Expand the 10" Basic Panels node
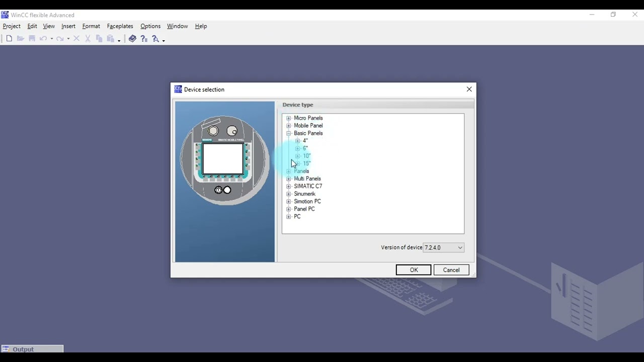The image size is (644, 362). click(x=298, y=156)
